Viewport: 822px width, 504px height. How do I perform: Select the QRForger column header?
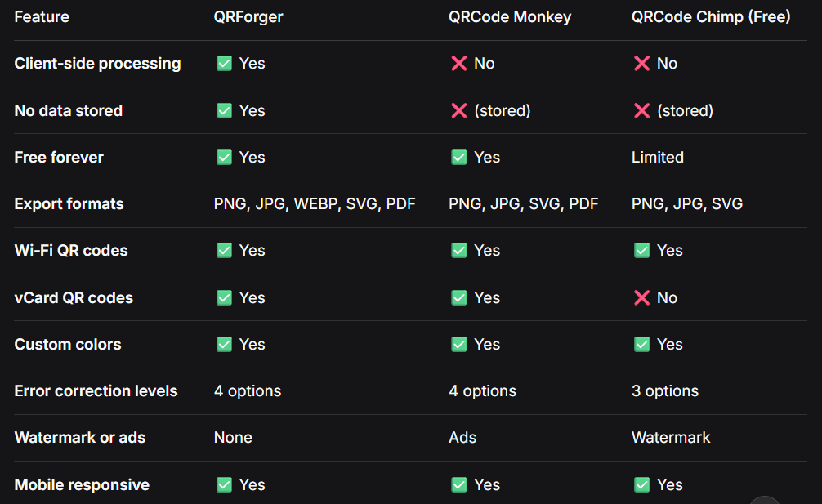[x=248, y=17]
